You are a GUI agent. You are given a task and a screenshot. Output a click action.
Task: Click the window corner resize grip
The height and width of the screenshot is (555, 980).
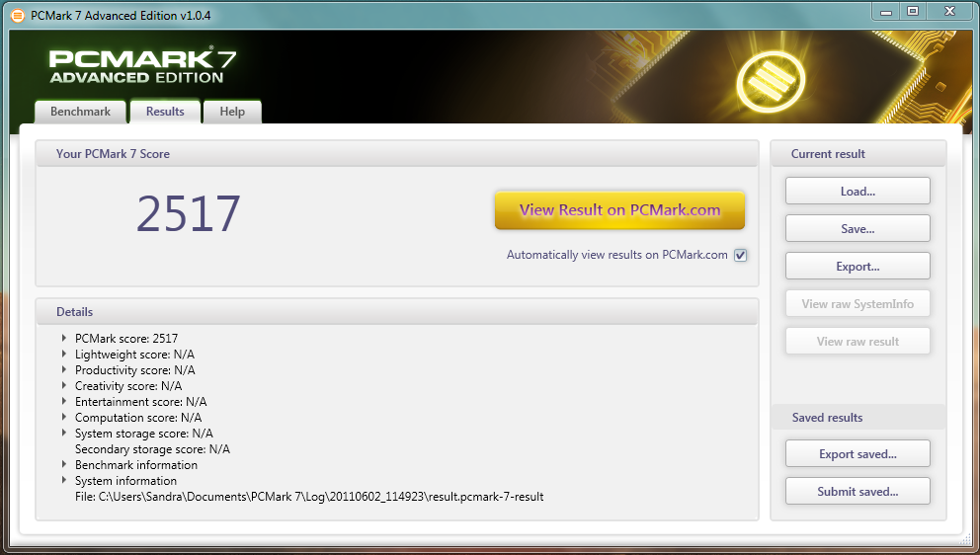pos(965,539)
